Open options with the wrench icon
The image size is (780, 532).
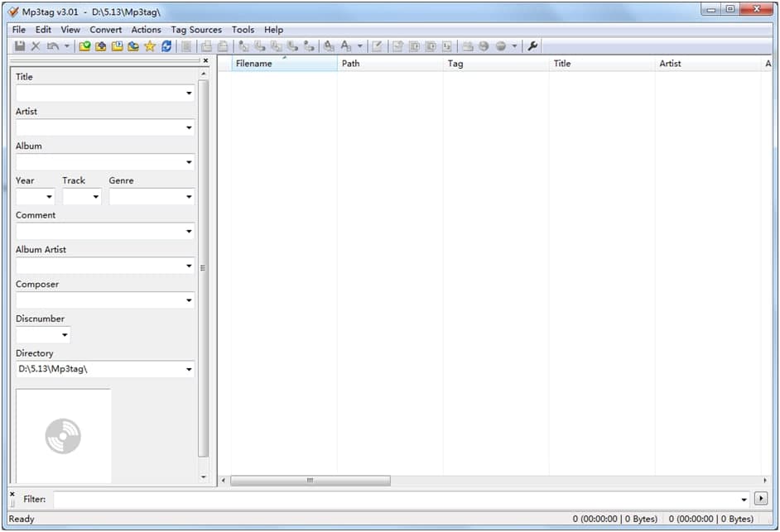click(532, 46)
